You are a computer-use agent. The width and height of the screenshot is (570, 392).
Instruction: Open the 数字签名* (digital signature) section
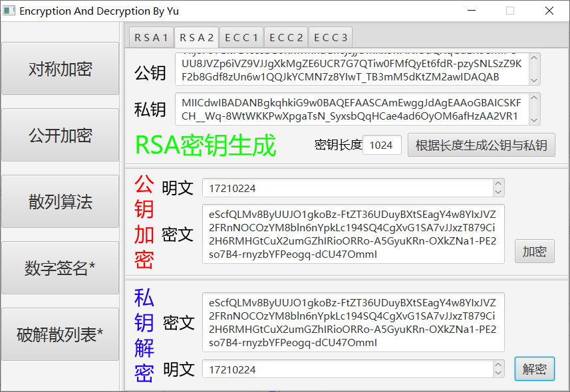tap(60, 268)
